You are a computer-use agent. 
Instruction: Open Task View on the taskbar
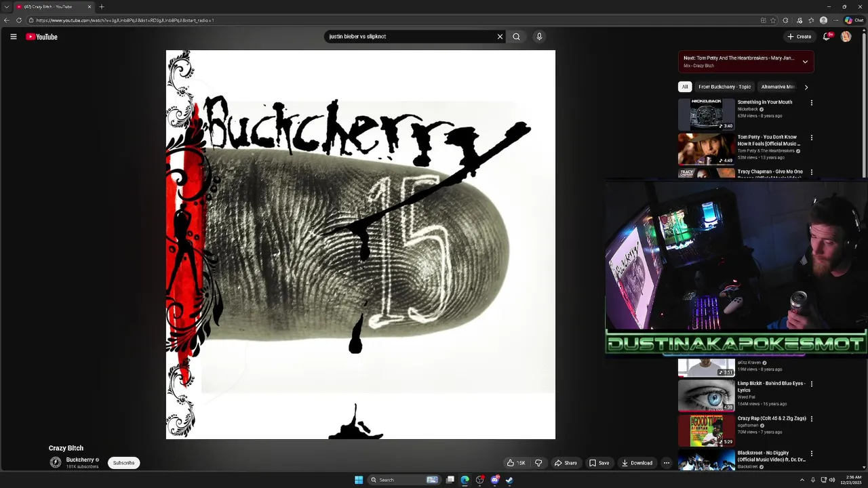coord(450,480)
